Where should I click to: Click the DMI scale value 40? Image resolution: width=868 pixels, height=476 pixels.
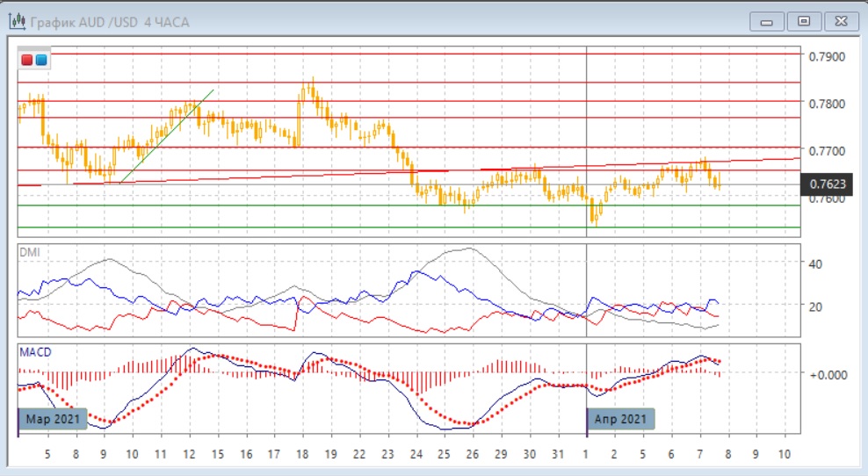pos(814,263)
